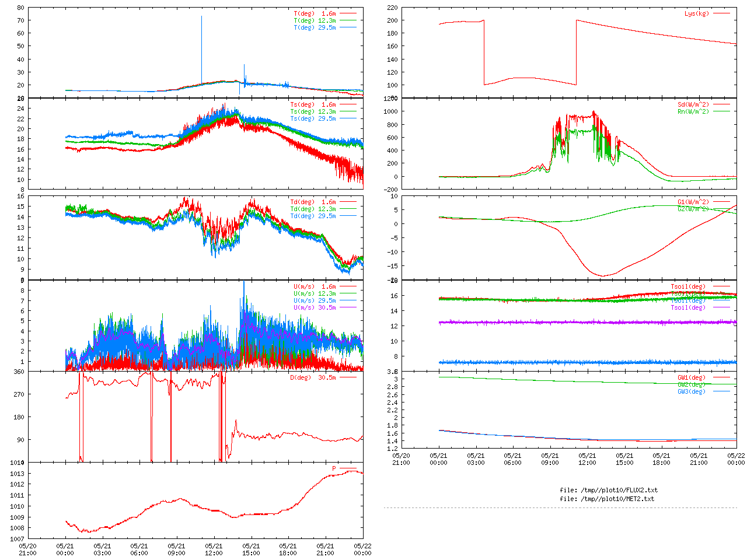747x560 pixels.
Task: Click the 'GW1(deg)' legend label
Action: (x=692, y=378)
